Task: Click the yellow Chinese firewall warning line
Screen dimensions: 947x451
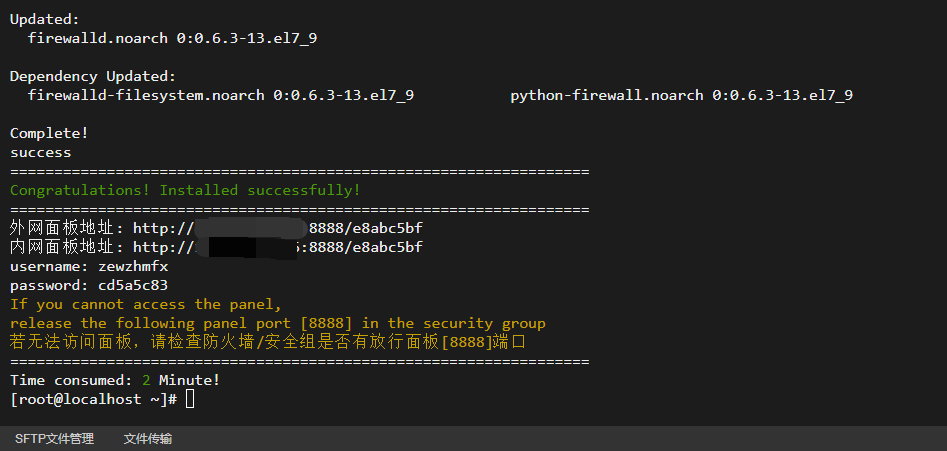Action: tap(268, 342)
